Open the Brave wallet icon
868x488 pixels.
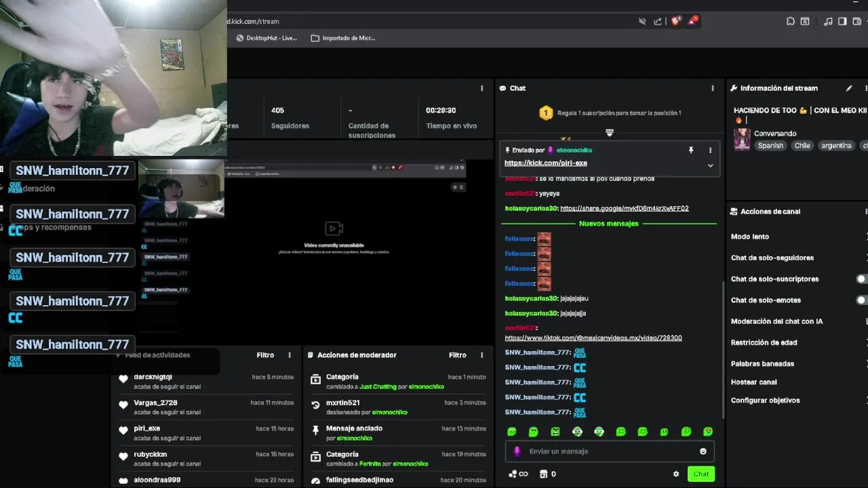coord(856,22)
